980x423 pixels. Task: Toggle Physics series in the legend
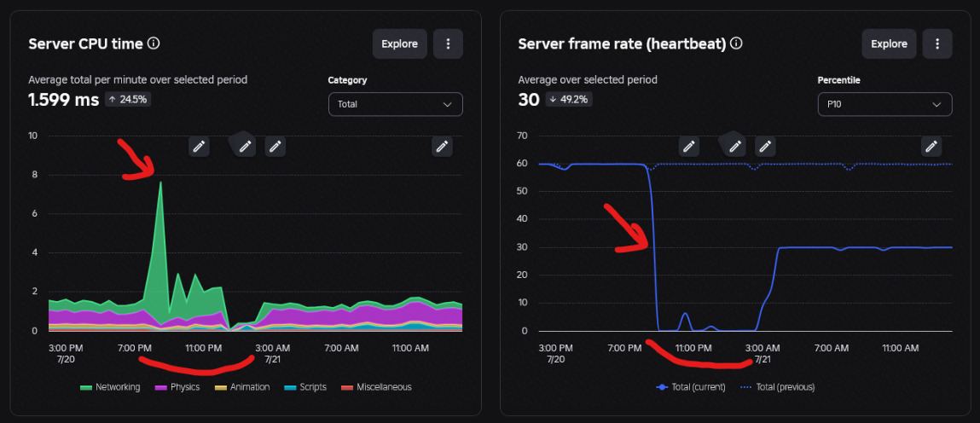tap(177, 387)
